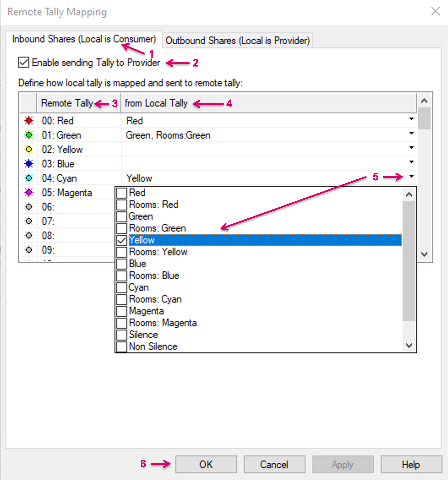Click the green tally indicator icon

click(29, 135)
